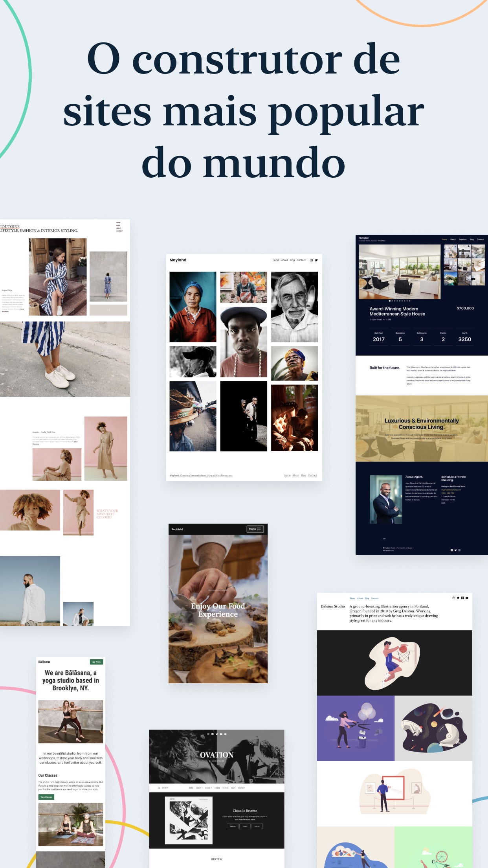Click the OVATION band title

coord(216,755)
